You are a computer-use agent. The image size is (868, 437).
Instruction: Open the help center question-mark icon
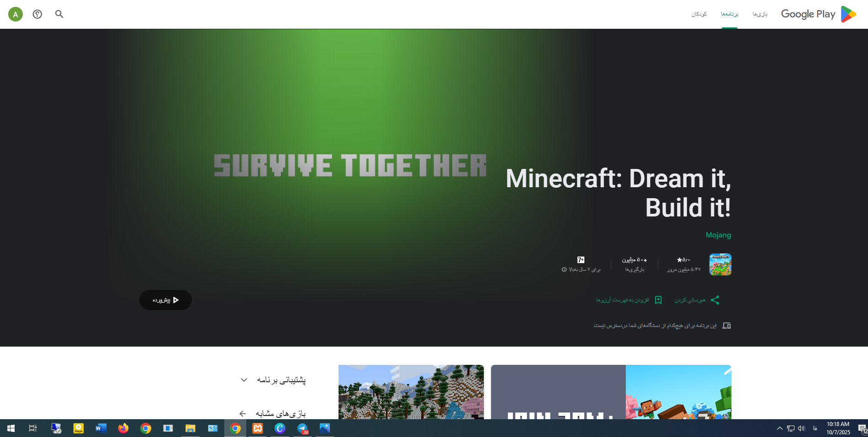[37, 14]
